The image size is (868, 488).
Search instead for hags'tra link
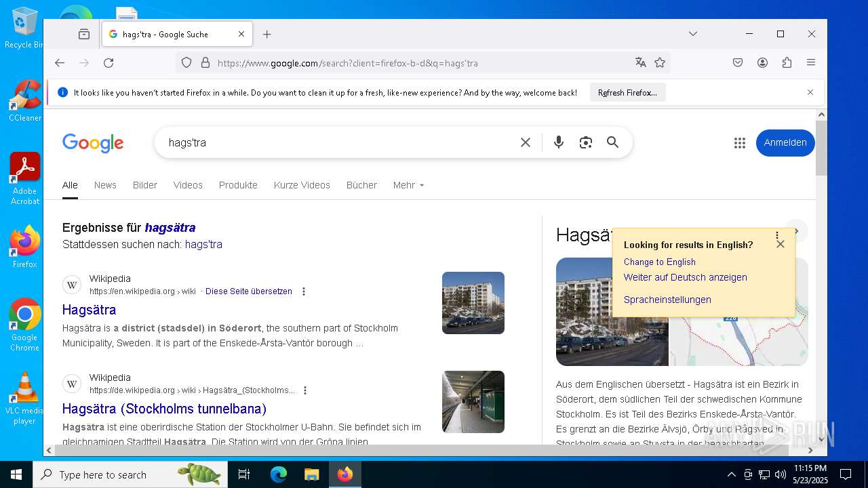[203, 244]
